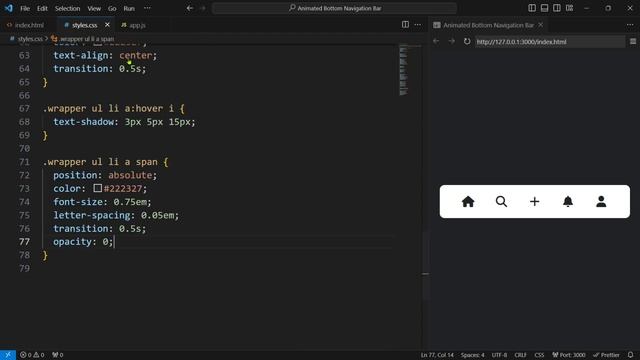Switch to the app.js tab

coord(133,25)
